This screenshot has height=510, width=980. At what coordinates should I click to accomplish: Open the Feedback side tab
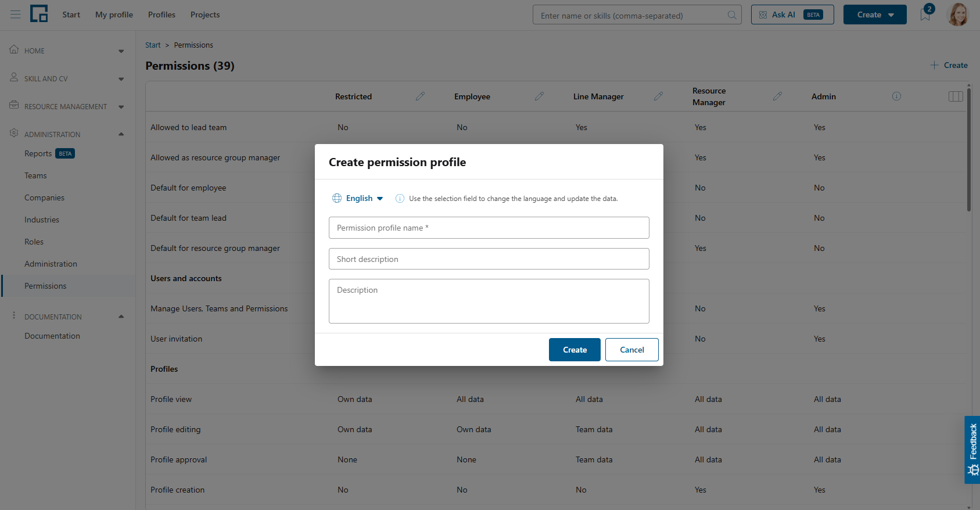tap(972, 450)
